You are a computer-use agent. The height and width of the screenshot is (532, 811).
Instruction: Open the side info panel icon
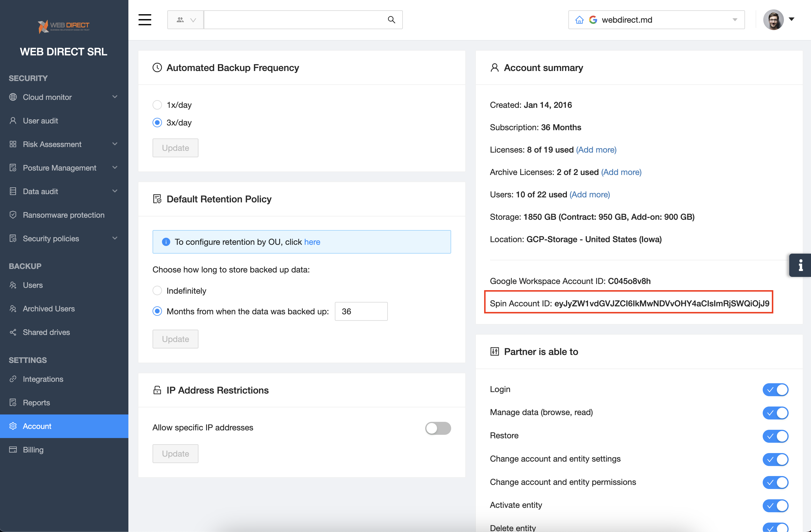tap(800, 265)
